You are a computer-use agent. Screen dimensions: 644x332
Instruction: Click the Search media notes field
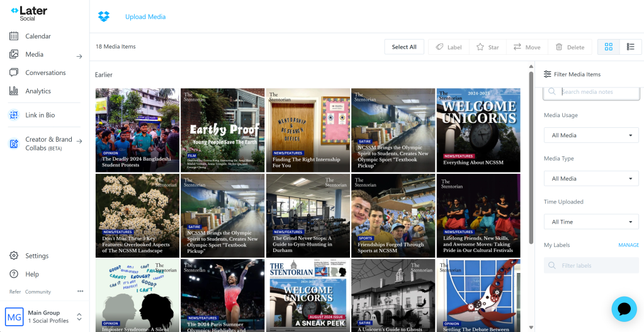tap(598, 92)
